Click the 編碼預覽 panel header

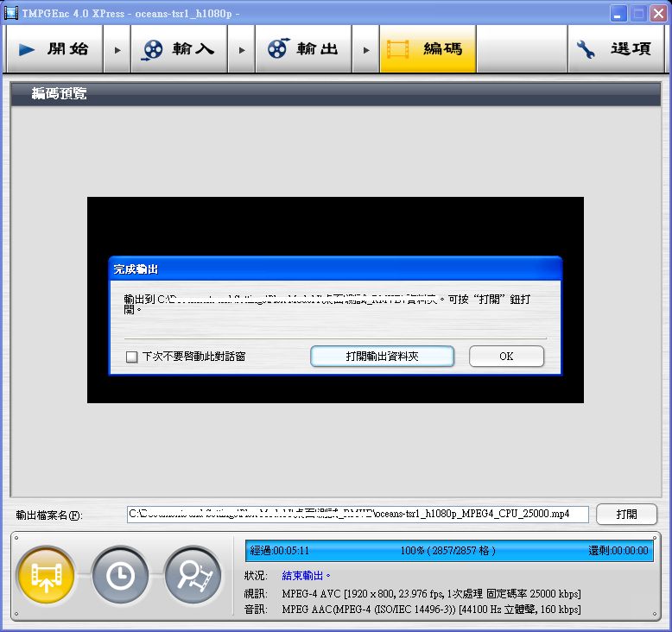point(336,93)
